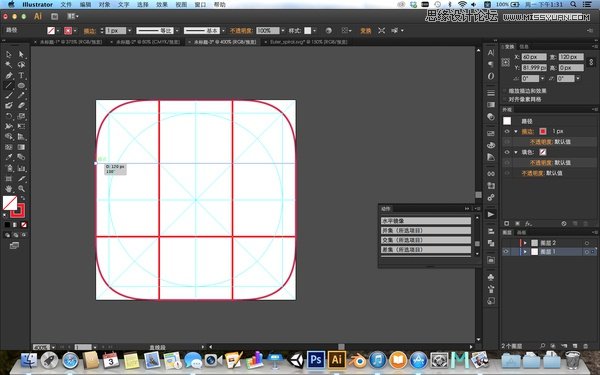600x375 pixels.
Task: Select the Rotate tool
Action: click(x=9, y=116)
